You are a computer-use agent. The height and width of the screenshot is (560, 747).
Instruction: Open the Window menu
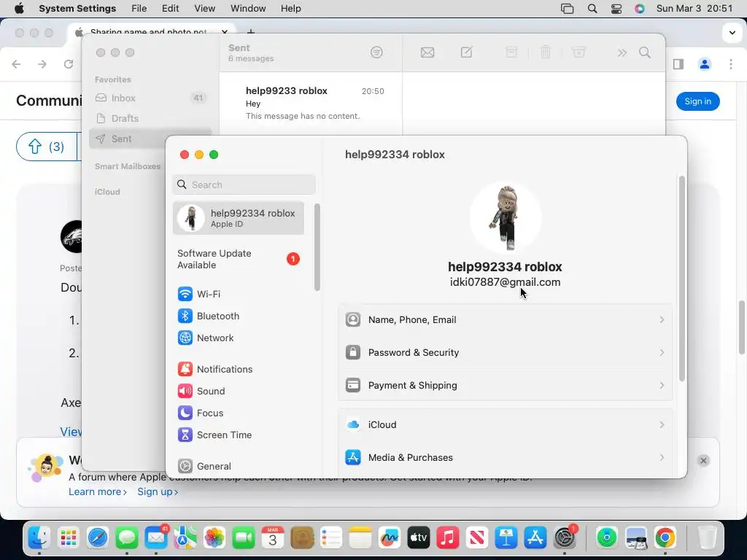pos(248,8)
